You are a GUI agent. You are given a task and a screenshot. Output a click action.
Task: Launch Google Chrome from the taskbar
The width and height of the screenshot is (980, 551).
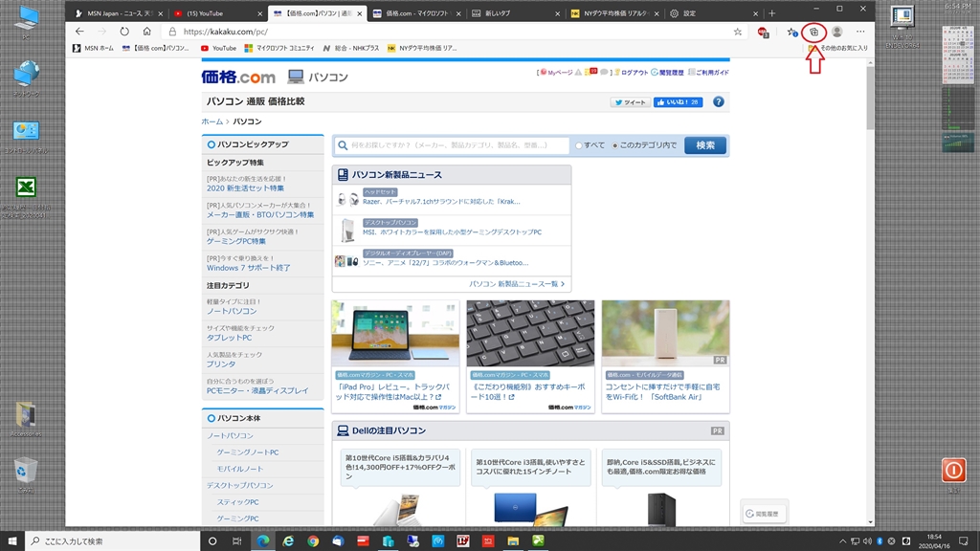click(313, 541)
